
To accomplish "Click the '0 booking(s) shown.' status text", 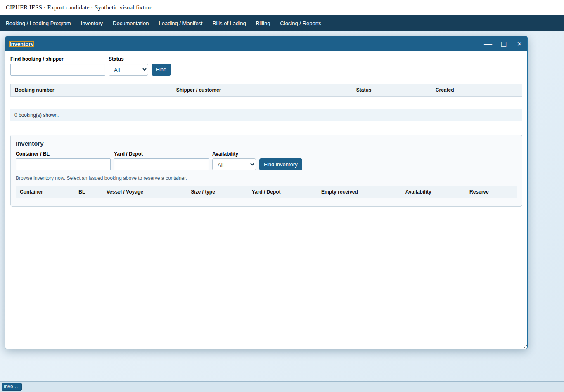I will point(37,115).
